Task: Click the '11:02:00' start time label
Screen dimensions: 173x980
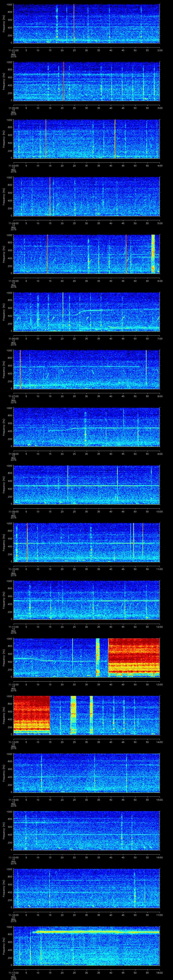Action: [x=13, y=108]
